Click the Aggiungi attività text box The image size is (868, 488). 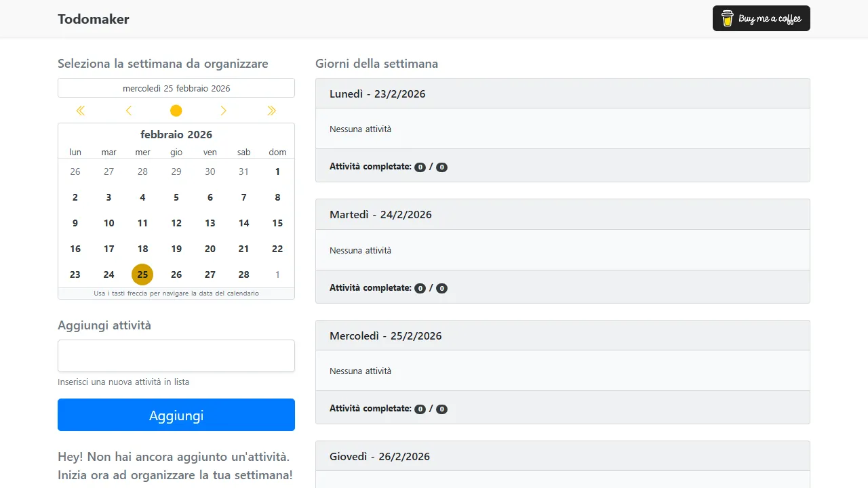point(176,355)
